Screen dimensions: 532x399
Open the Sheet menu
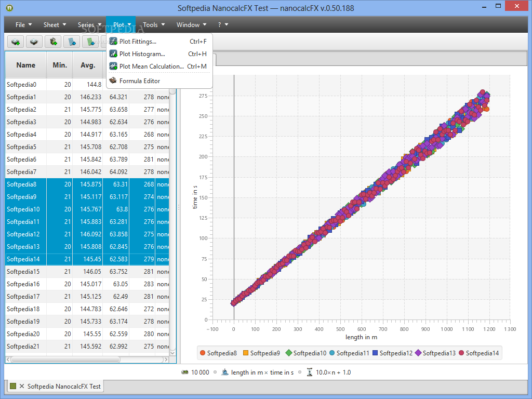[55, 25]
